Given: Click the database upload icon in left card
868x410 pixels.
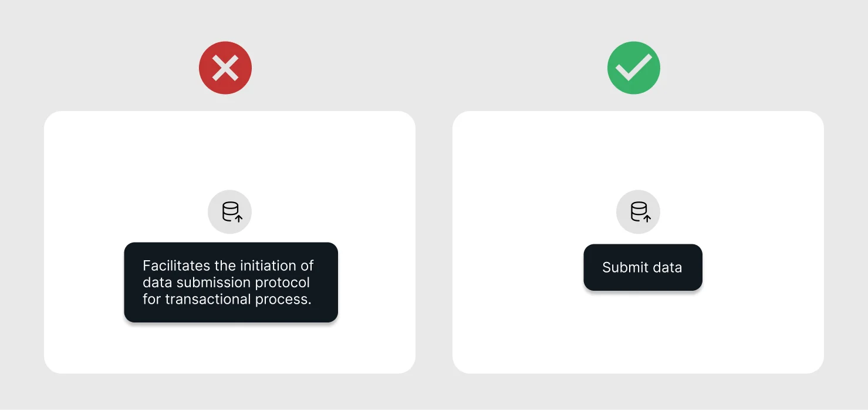Looking at the screenshot, I should tap(229, 212).
